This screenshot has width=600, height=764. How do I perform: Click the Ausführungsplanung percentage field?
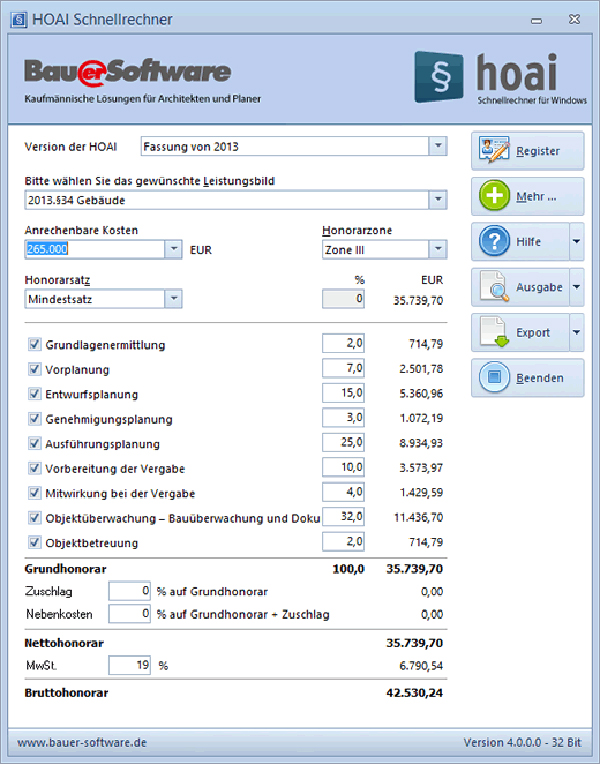(342, 444)
